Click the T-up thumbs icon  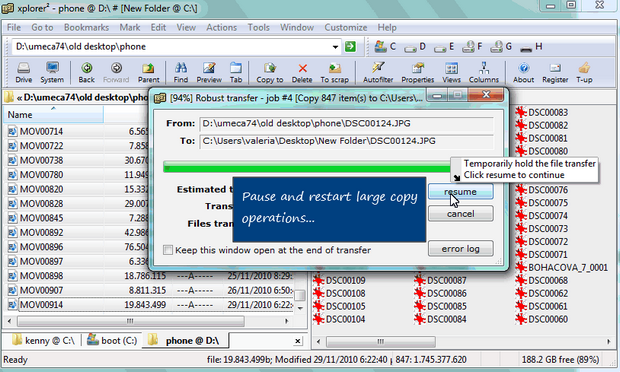point(584,72)
